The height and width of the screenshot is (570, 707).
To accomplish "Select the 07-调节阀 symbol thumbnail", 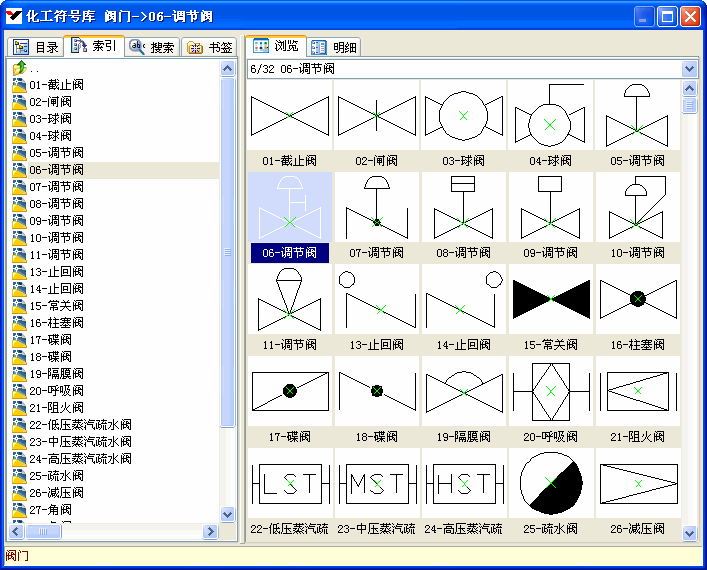I will tap(376, 208).
